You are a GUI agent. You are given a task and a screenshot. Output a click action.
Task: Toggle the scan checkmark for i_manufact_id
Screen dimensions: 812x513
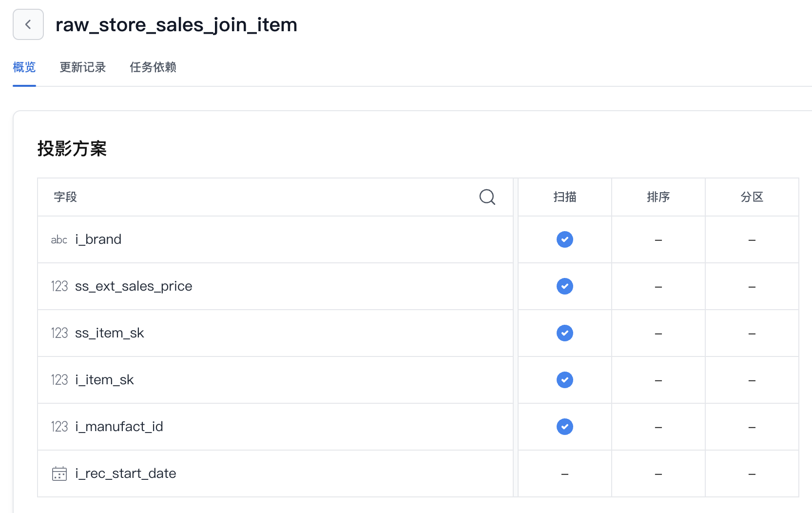[564, 427]
